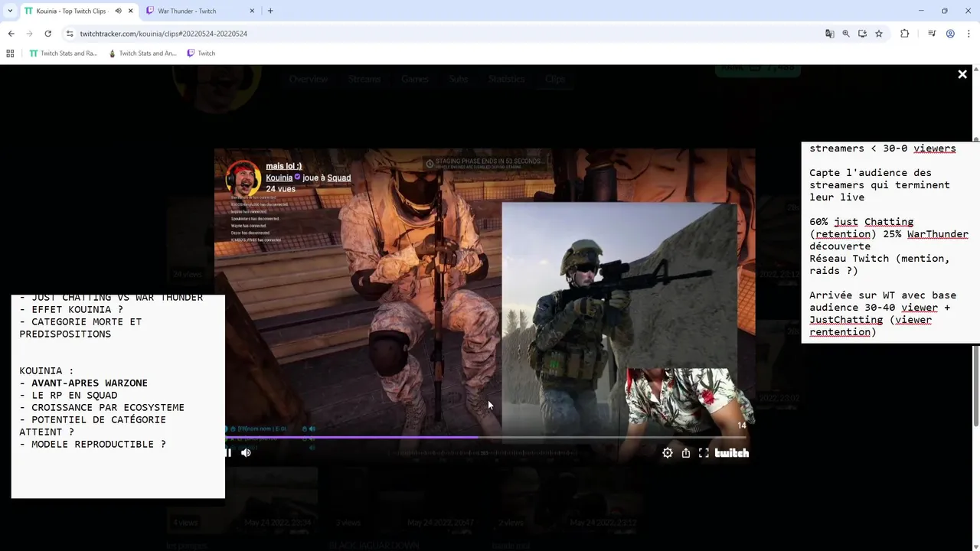Screen dimensions: 980x551
Task: Open the Squad game link in player
Action: click(x=339, y=178)
